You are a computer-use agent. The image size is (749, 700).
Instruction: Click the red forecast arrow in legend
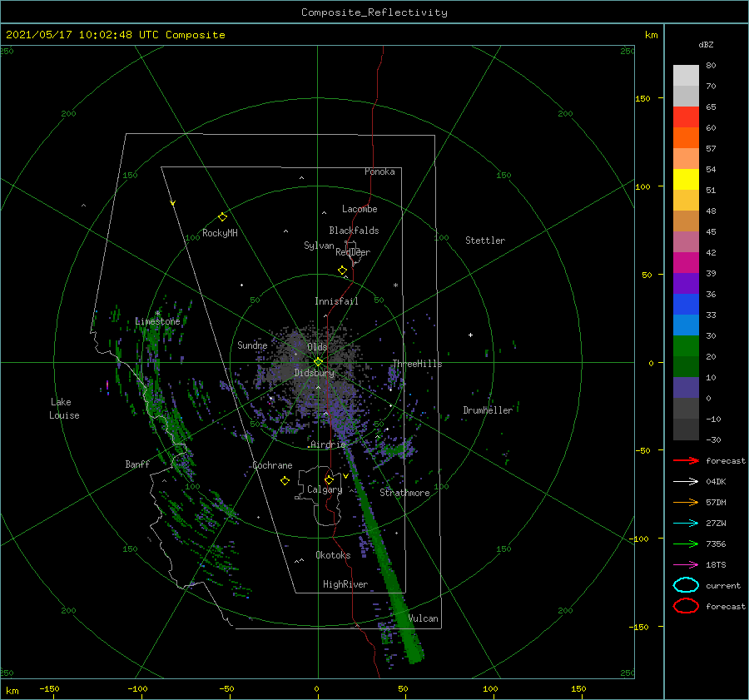pos(686,460)
